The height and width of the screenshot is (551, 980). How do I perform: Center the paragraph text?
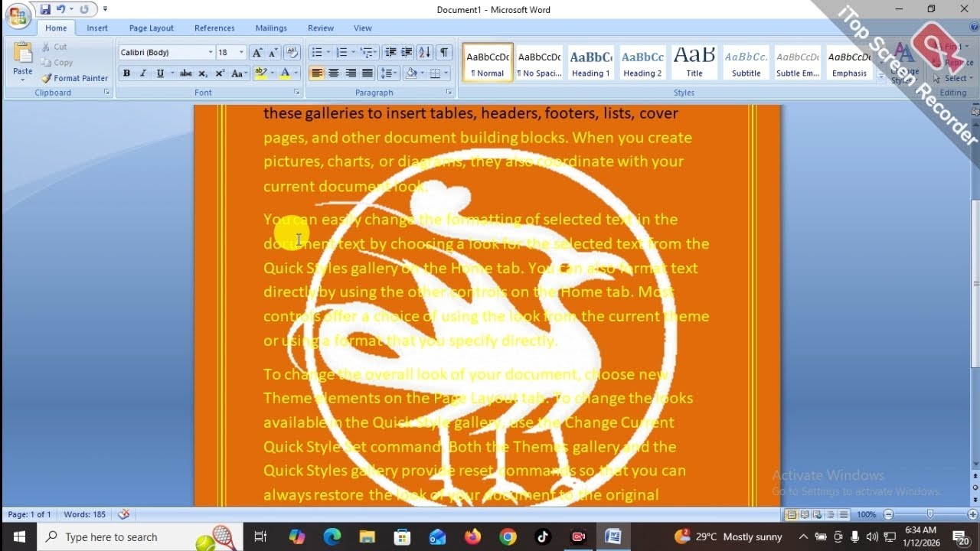[334, 73]
